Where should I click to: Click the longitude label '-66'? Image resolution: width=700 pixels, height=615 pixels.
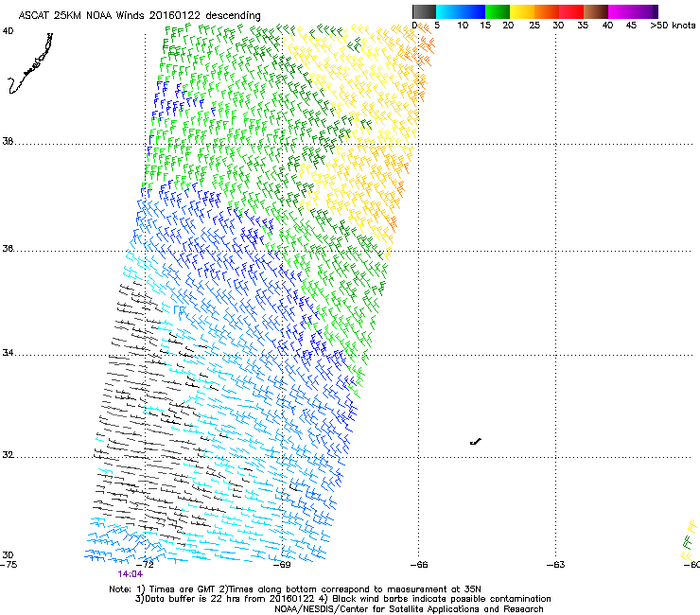[x=419, y=565]
